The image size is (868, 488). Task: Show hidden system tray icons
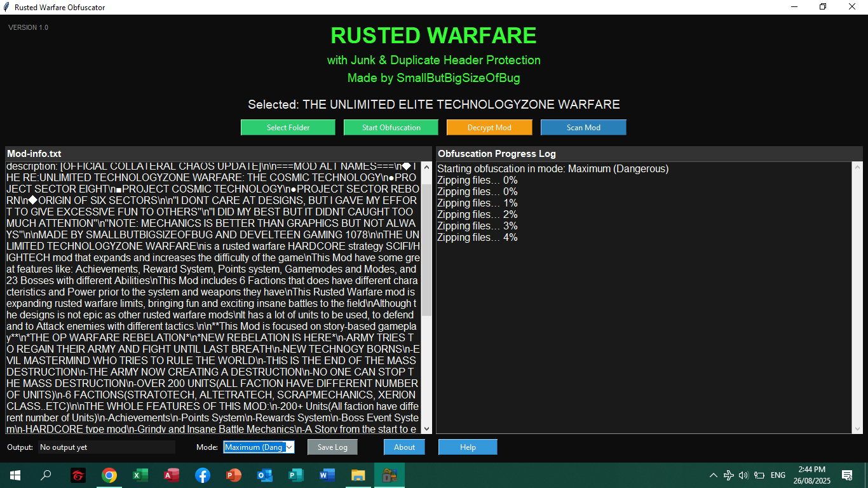714,475
